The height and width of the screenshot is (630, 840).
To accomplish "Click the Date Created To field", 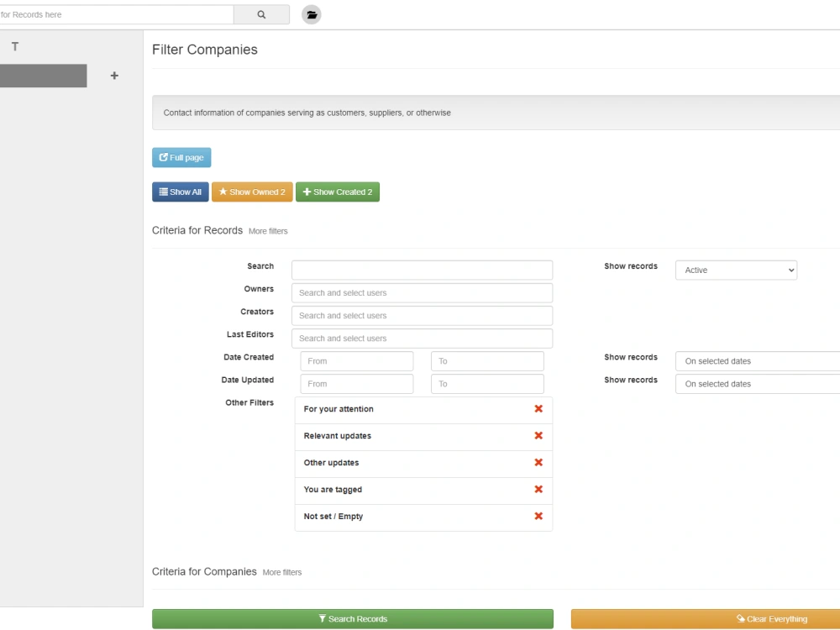I will 487,361.
